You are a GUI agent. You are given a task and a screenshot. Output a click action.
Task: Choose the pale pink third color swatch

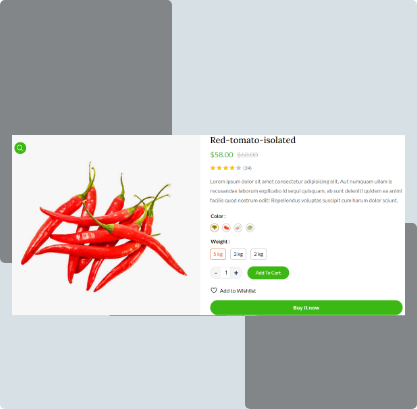238,228
